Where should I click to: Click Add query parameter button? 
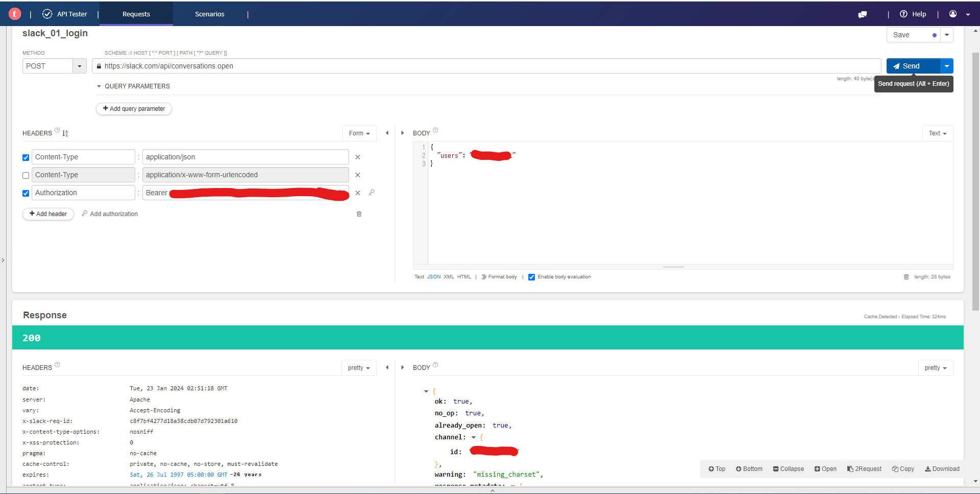134,109
